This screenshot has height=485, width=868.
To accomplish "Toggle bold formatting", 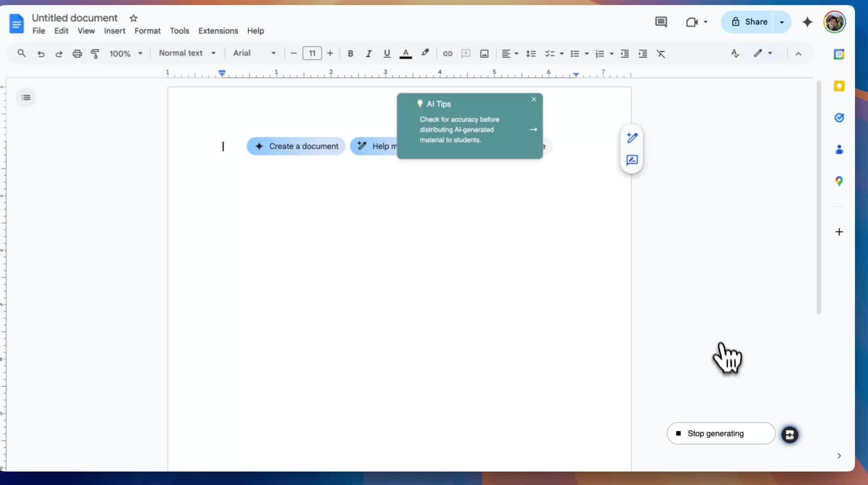I will click(x=350, y=54).
